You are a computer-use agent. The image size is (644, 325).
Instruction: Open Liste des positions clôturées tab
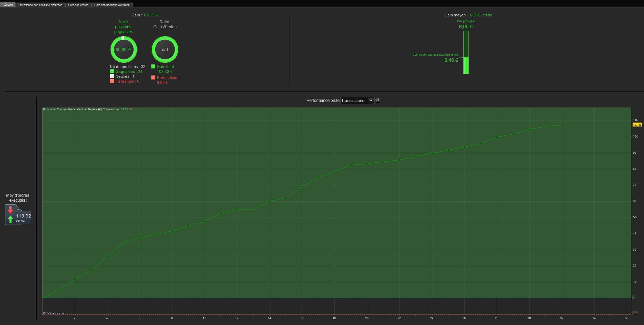coord(112,5)
